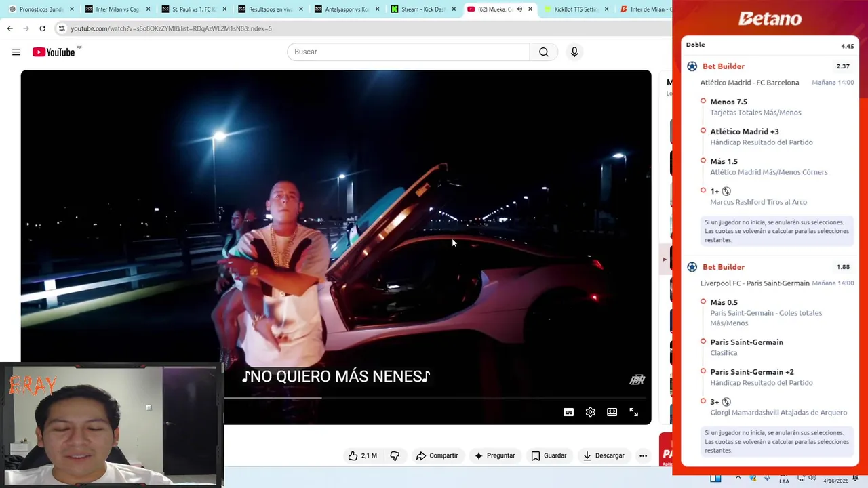This screenshot has width=868, height=488.
Task: Reload the current page
Action: coord(42,28)
